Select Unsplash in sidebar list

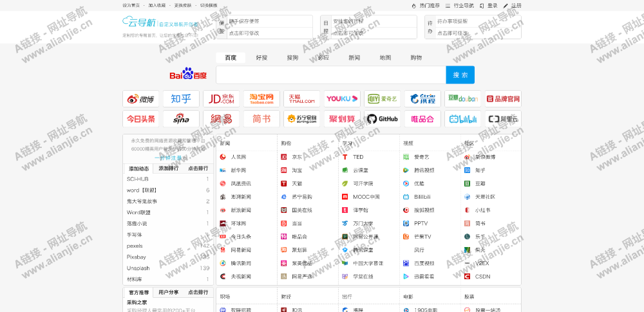click(x=138, y=268)
